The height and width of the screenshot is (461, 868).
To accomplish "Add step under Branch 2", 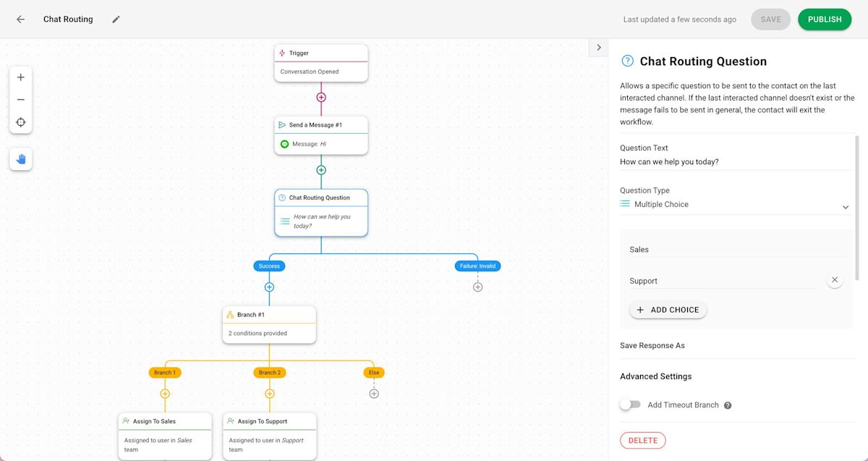I will click(269, 394).
